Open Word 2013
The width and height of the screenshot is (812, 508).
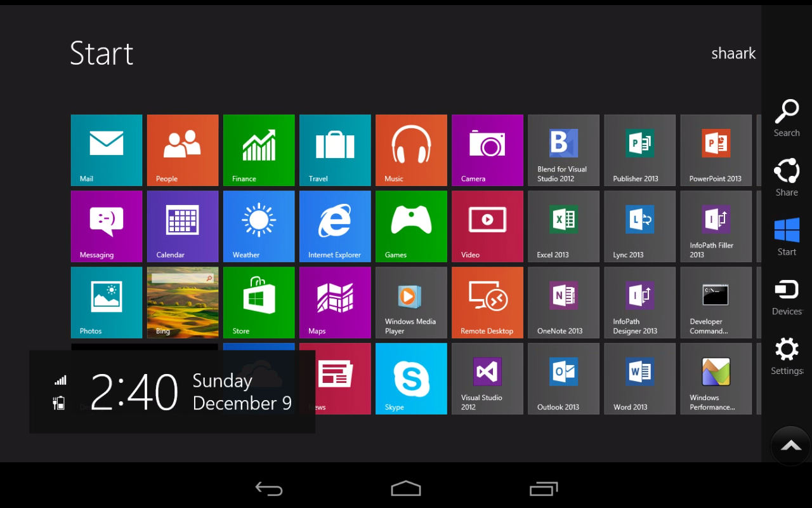tap(639, 378)
